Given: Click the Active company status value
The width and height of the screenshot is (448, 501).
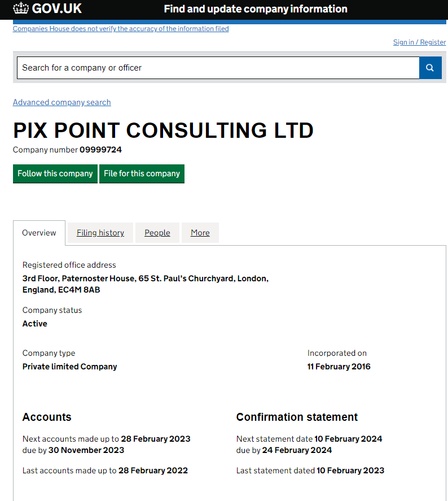Looking at the screenshot, I should pos(35,324).
